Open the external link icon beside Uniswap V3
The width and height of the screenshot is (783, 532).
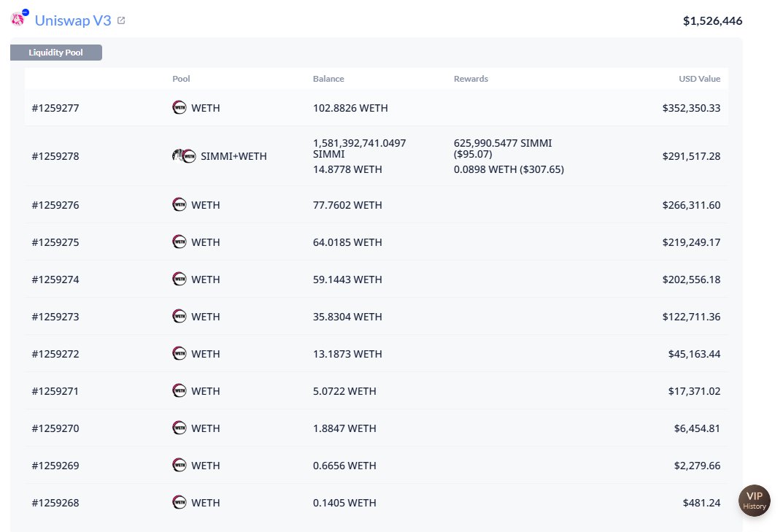(x=121, y=20)
